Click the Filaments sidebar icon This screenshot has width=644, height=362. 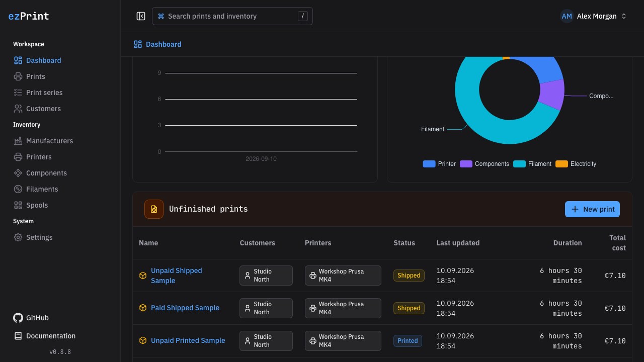18,189
